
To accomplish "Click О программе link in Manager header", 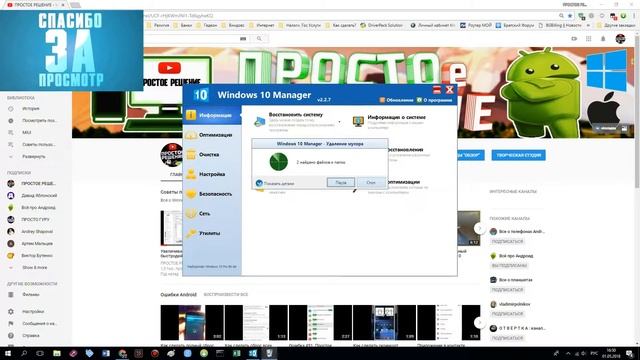I will point(434,100).
